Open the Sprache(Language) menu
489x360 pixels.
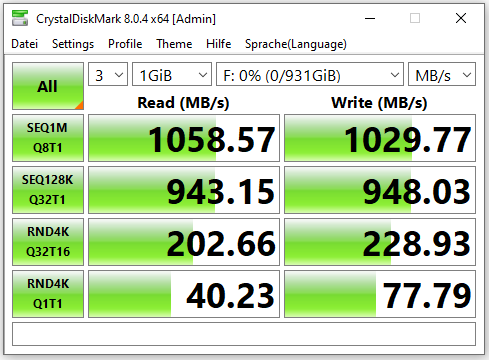(296, 44)
